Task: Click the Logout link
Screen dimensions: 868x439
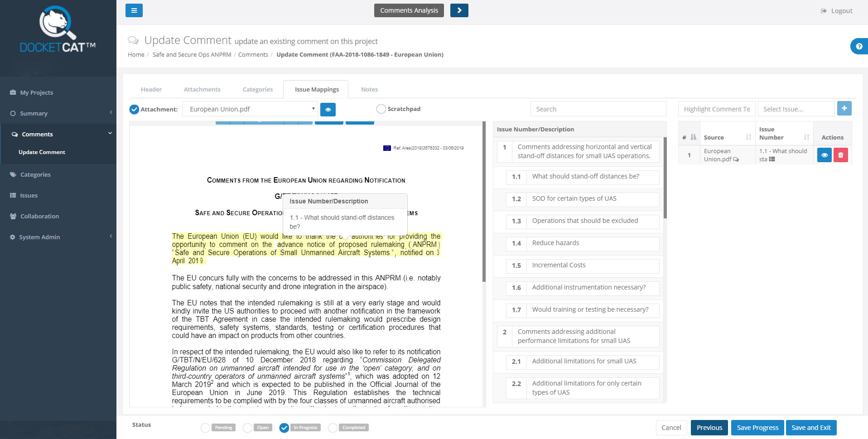Action: [x=836, y=11]
